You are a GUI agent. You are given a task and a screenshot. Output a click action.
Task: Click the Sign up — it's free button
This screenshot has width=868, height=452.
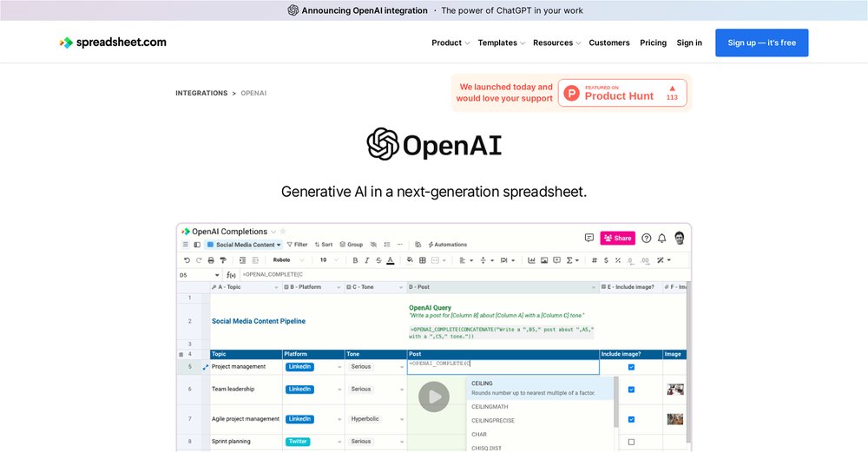(x=761, y=43)
